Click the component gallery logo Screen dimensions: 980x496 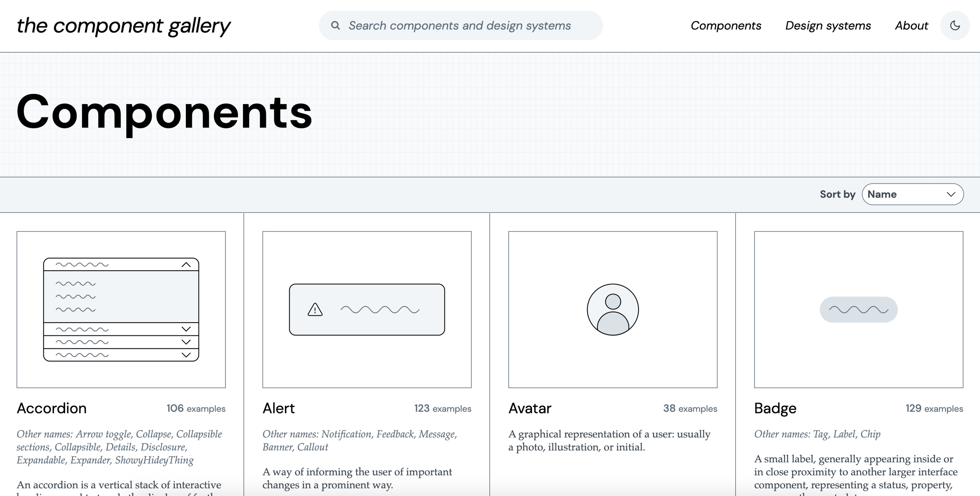(x=123, y=26)
